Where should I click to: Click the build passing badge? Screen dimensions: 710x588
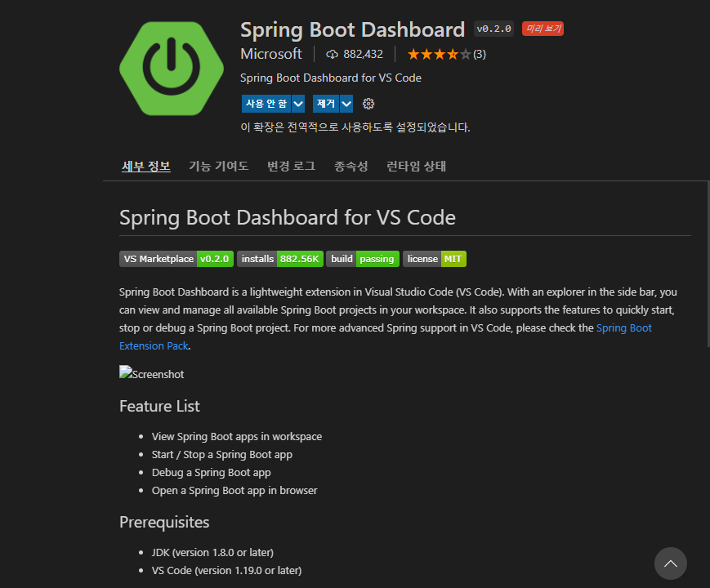pos(363,259)
